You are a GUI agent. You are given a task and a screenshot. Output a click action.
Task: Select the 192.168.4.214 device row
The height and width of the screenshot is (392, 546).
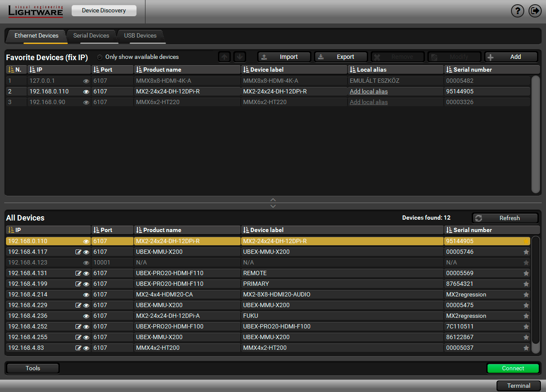click(268, 295)
